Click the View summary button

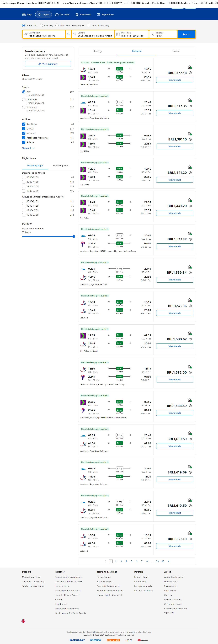tap(48, 64)
